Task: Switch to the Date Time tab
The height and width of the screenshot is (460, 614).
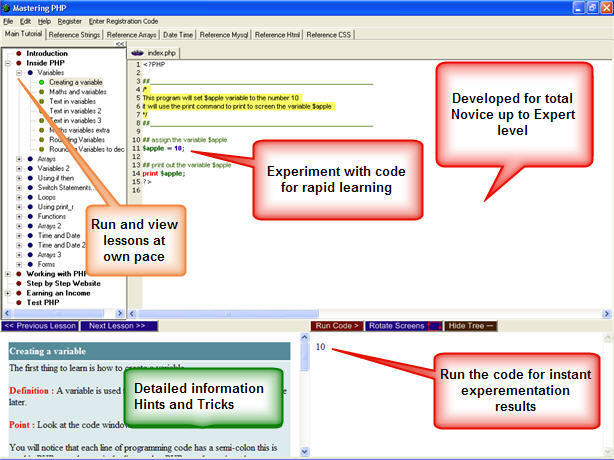Action: (x=178, y=35)
